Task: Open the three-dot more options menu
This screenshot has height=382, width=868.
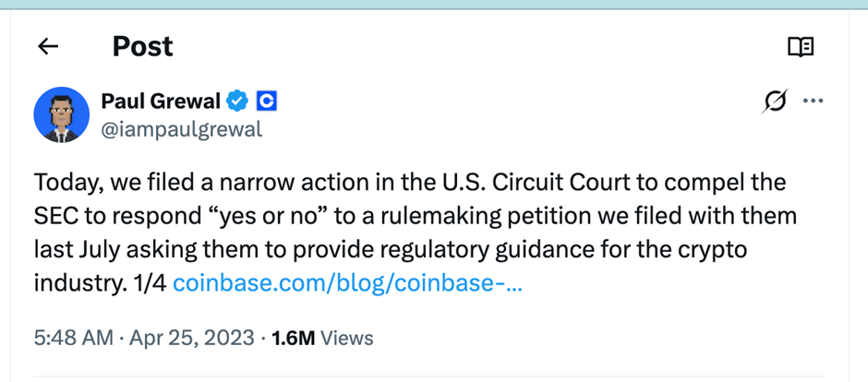Action: click(x=813, y=101)
